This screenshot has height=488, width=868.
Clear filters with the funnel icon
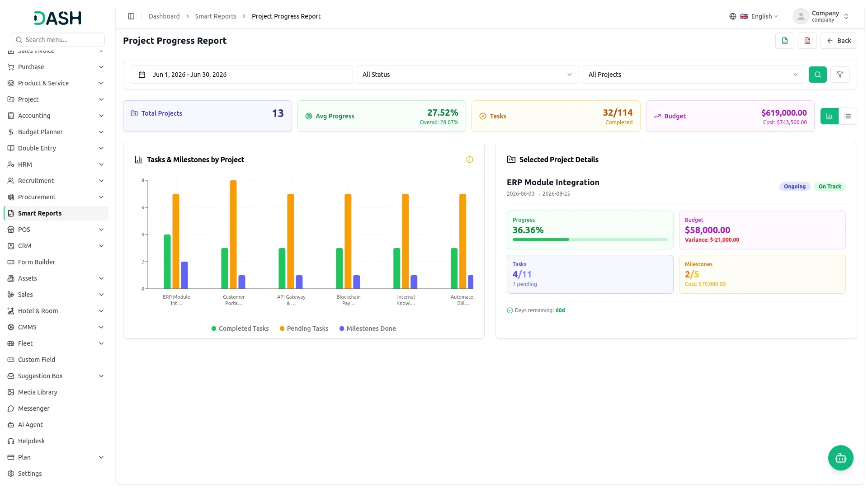[840, 75]
